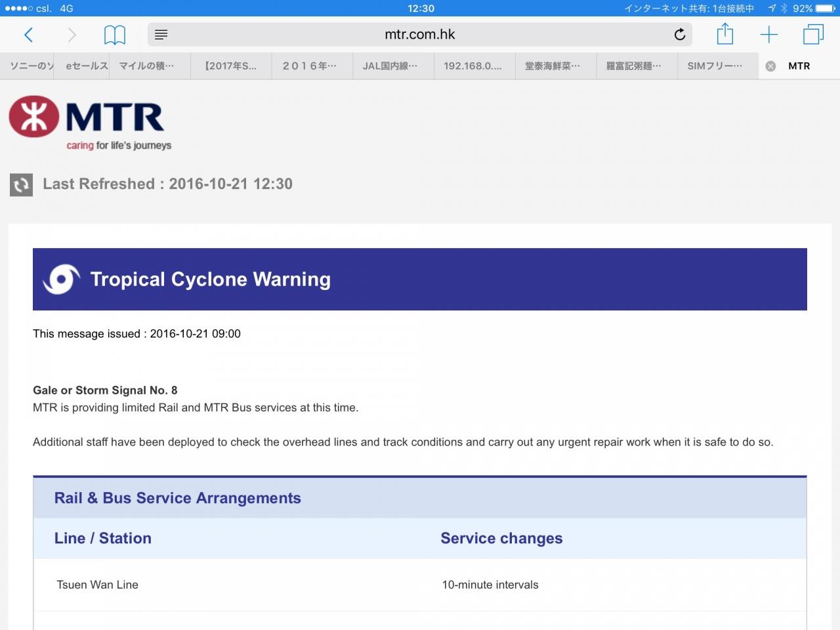Click the Last Refreshed refresh icon

[21, 184]
